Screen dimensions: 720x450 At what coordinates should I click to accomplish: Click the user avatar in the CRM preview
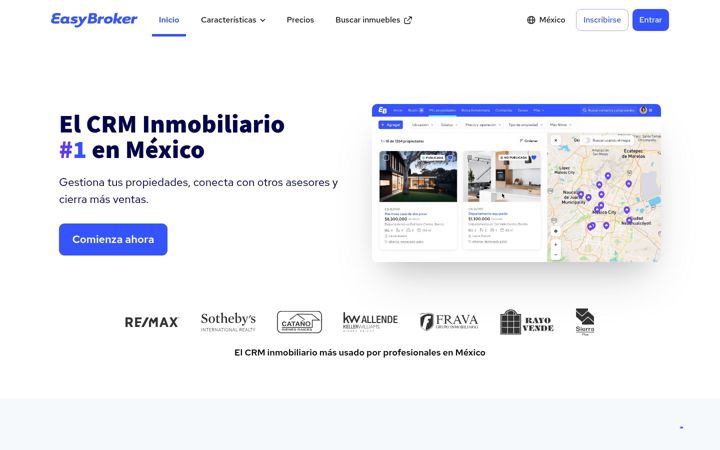[643, 110]
